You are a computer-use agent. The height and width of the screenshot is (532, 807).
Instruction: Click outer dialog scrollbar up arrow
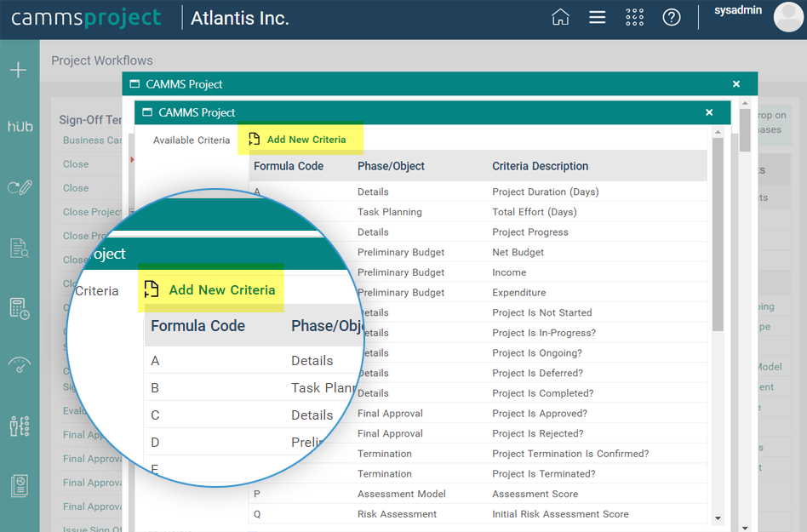[745, 103]
